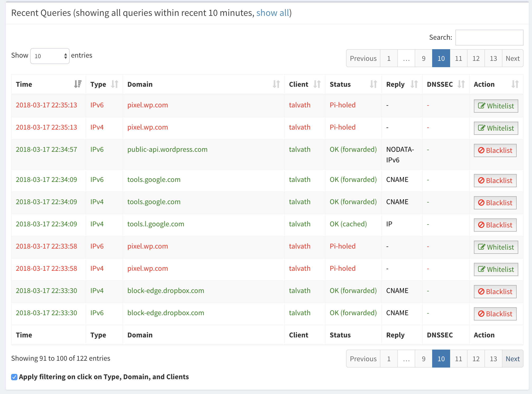The height and width of the screenshot is (394, 532).
Task: Open page 9 in top pagination
Action: point(424,58)
